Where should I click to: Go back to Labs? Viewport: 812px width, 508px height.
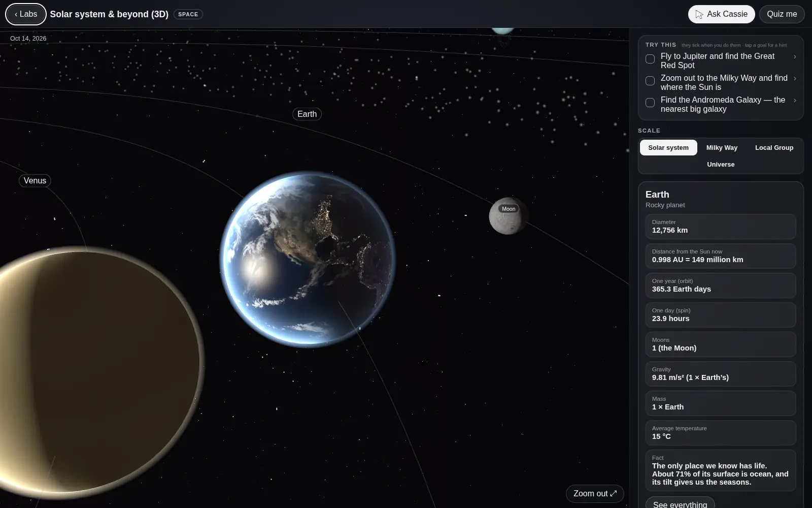[26, 14]
